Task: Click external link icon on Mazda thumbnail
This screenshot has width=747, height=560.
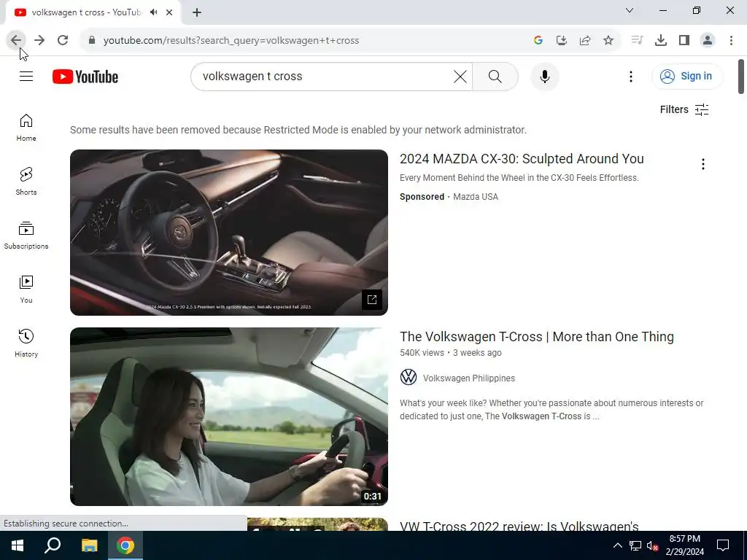Action: (372, 300)
